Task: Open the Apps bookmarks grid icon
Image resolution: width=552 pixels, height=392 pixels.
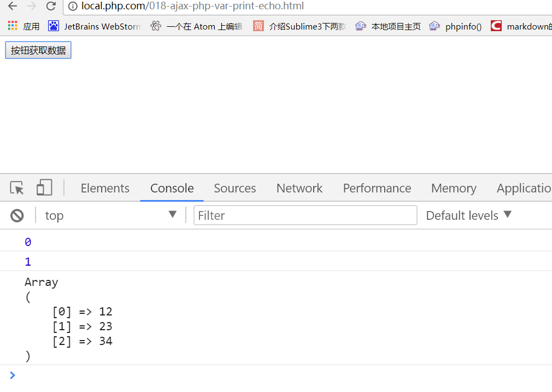Action: (x=13, y=26)
